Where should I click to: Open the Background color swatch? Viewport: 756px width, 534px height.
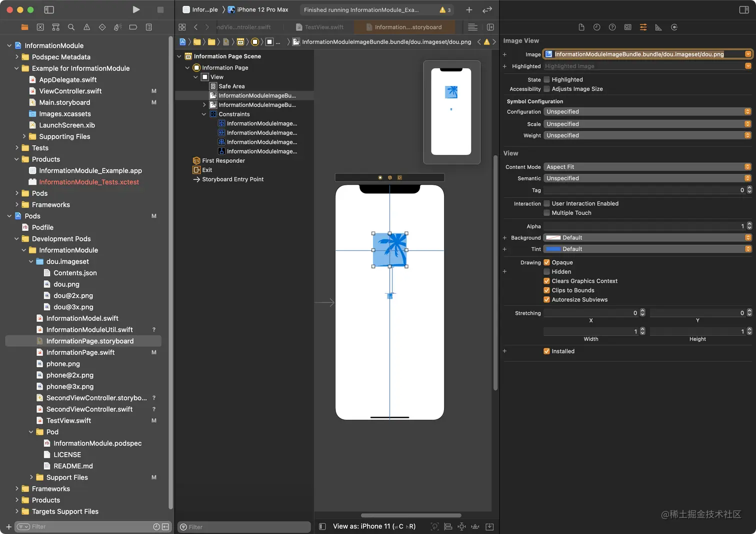click(x=553, y=238)
